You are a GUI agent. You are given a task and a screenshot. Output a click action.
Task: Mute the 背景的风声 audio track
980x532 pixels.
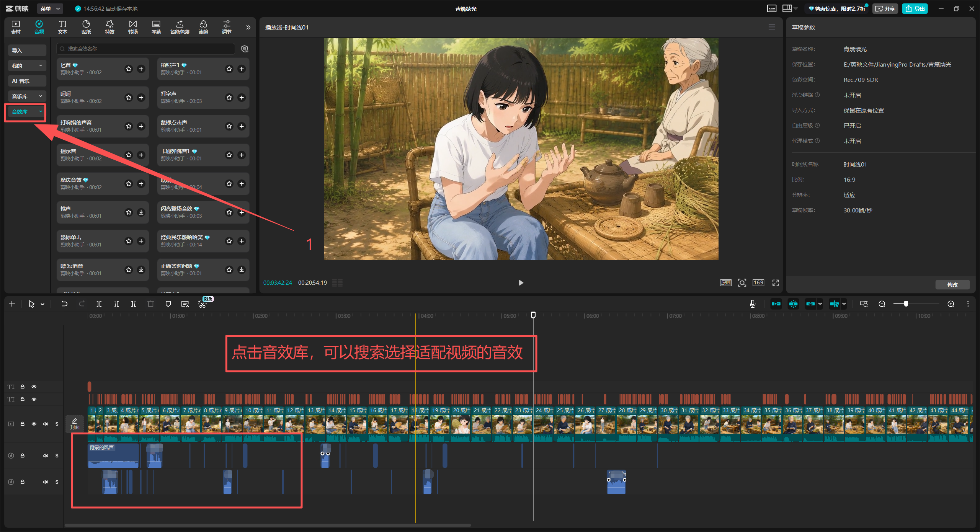pyautogui.click(x=45, y=455)
